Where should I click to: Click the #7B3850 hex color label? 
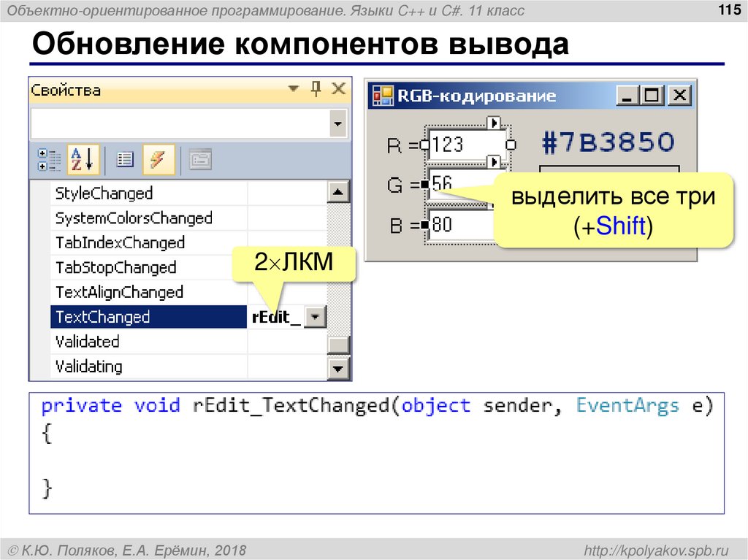[x=608, y=142]
